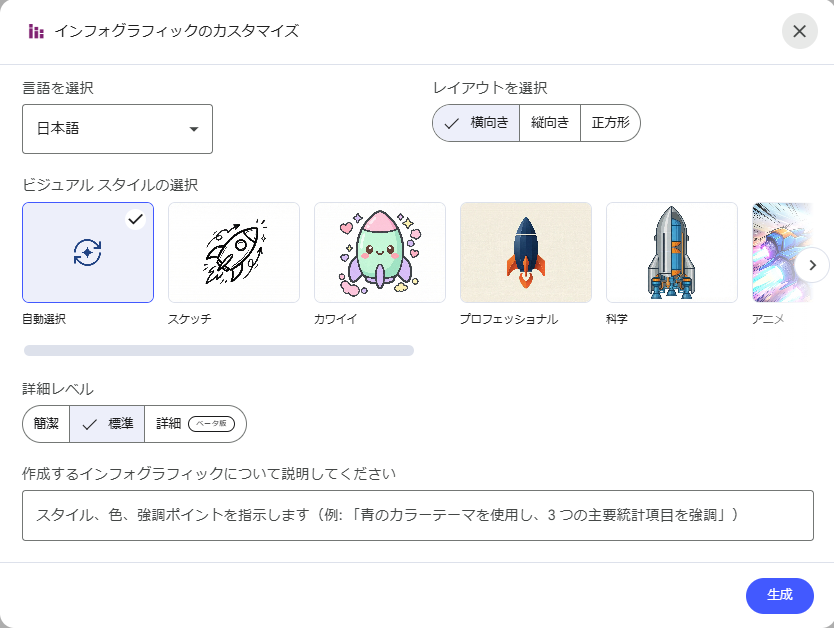This screenshot has width=834, height=628.
Task: Choose the カワイイ rocket style
Action: click(380, 252)
